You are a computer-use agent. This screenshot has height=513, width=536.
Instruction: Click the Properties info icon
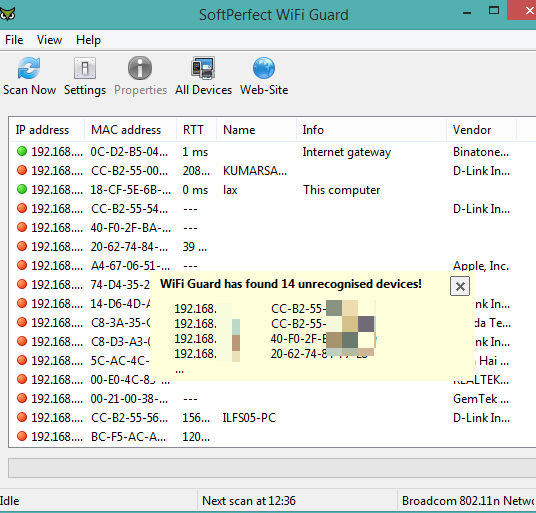140,68
